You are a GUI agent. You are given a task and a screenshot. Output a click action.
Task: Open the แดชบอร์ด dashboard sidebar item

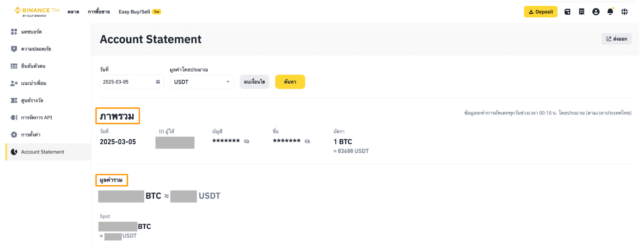click(x=31, y=32)
